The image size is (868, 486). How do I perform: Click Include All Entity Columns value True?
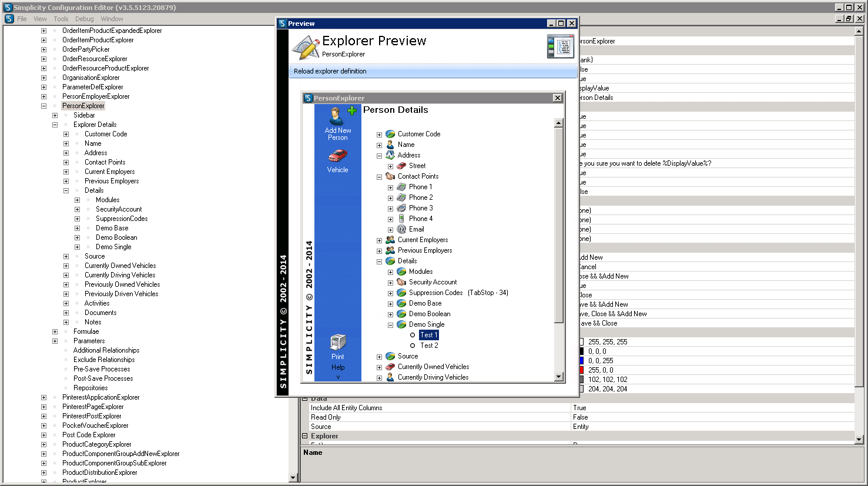[713, 408]
